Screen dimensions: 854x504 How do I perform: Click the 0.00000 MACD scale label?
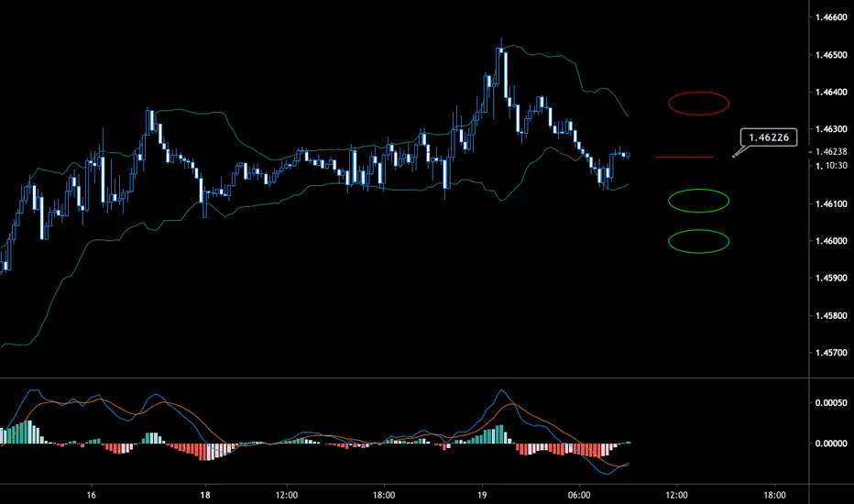point(831,444)
